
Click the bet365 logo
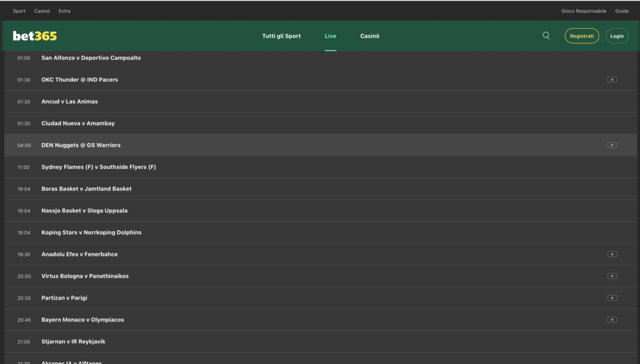coord(35,36)
